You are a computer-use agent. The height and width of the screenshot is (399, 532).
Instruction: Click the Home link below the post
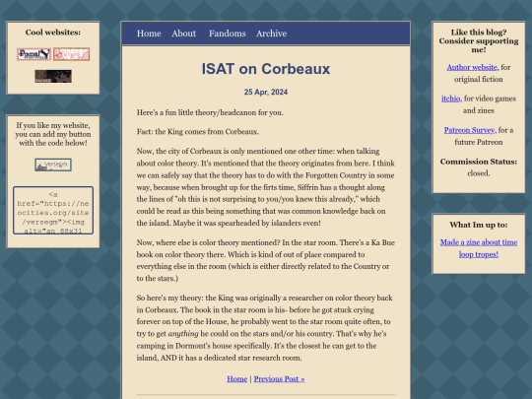[x=236, y=379]
